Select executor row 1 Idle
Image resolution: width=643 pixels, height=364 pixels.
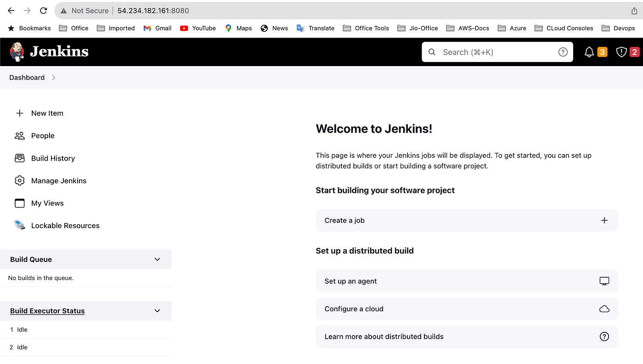click(85, 330)
